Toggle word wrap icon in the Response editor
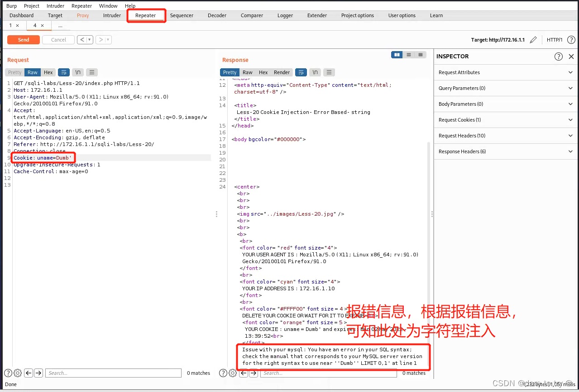579x392 pixels. pos(301,72)
